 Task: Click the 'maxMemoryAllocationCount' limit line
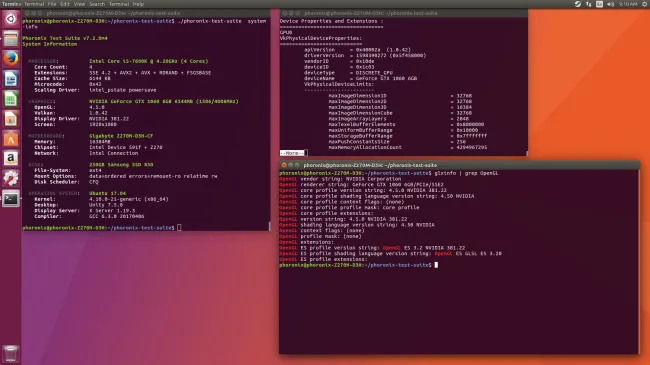coord(408,147)
